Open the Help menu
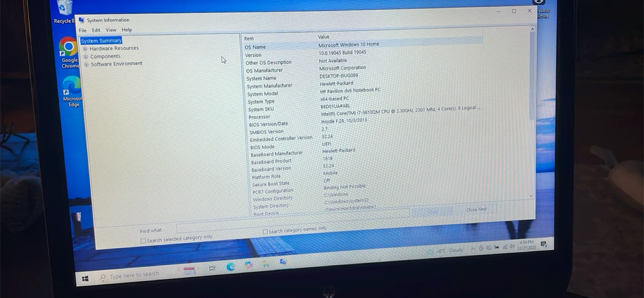Screen dimensions: 644x298 point(127,29)
